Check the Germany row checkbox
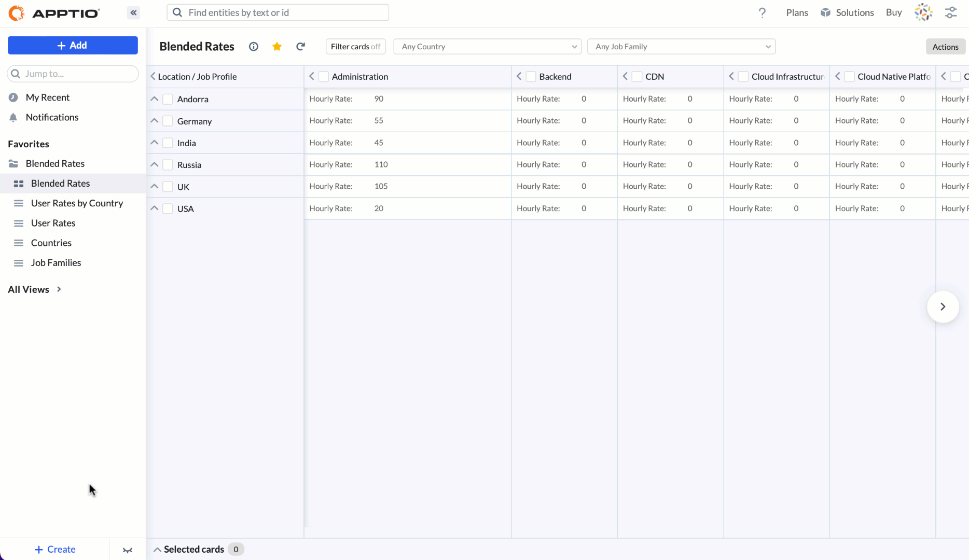This screenshot has height=560, width=969. coord(167,121)
